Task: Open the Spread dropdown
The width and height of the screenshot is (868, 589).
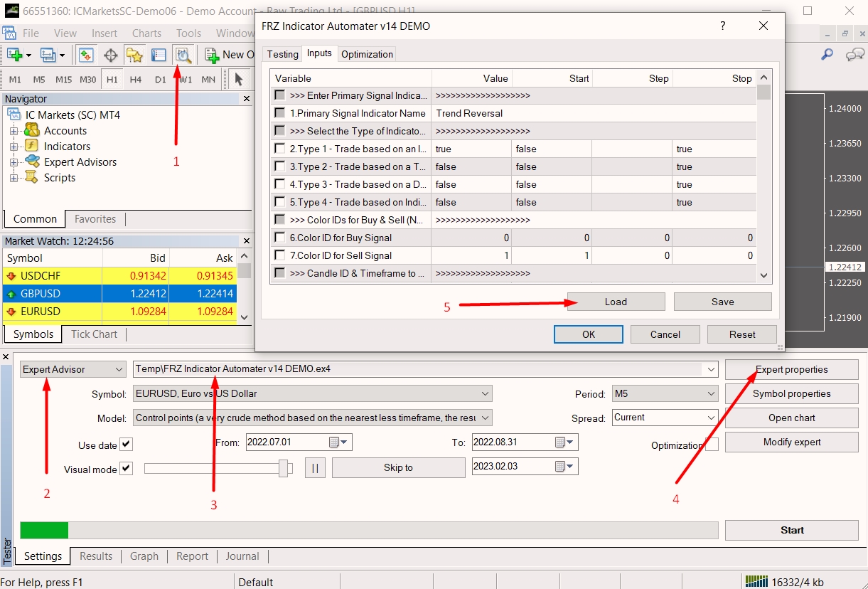Action: [x=665, y=418]
